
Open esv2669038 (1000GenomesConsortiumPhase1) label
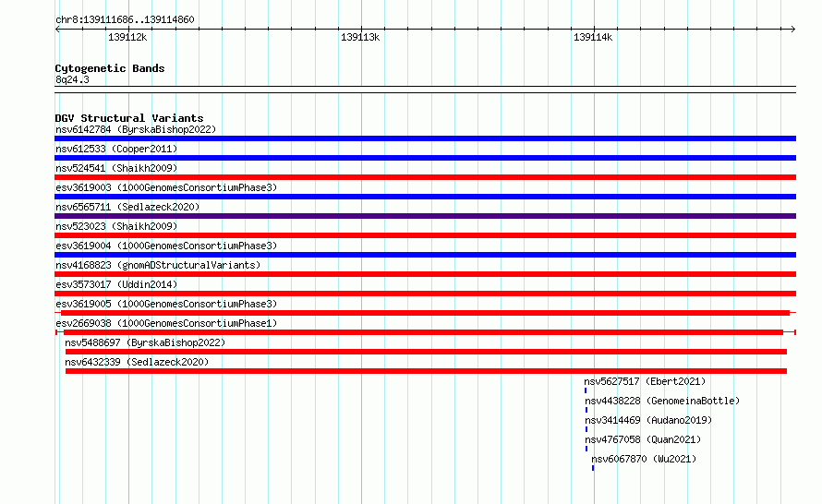(x=166, y=323)
